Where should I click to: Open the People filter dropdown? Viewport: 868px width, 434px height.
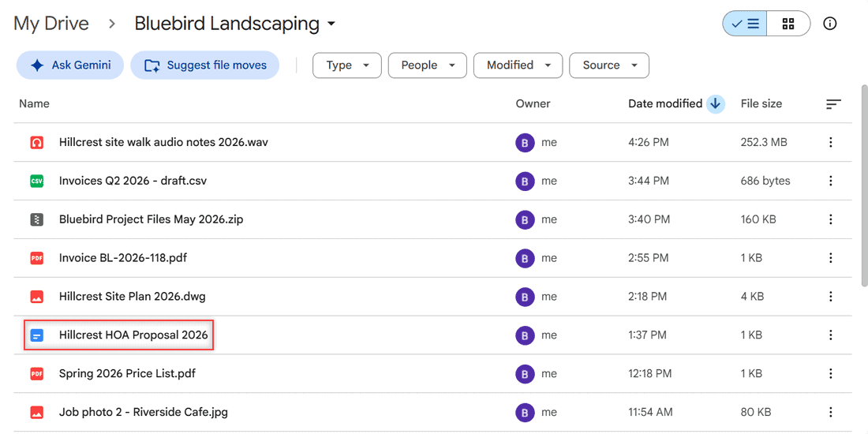tap(428, 65)
